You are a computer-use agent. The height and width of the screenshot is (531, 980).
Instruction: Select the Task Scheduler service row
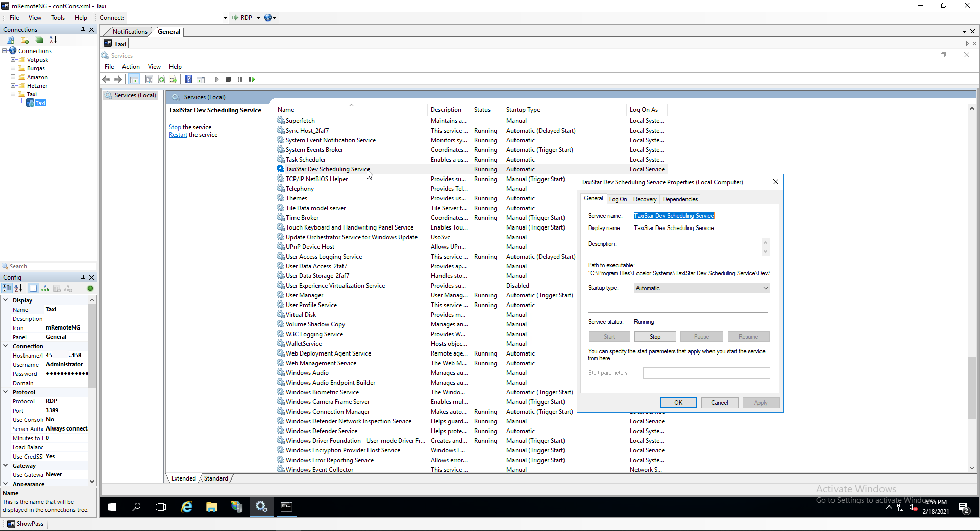pos(471,160)
